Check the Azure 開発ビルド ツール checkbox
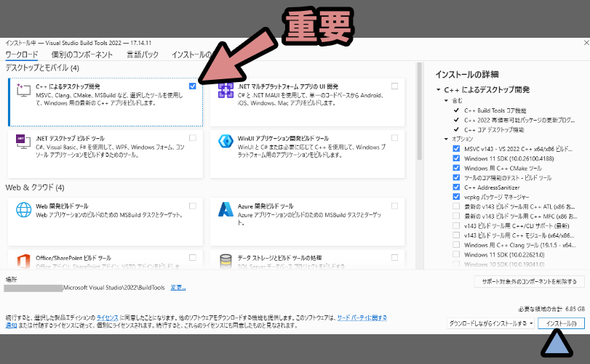This screenshot has width=590, height=364. (395, 206)
